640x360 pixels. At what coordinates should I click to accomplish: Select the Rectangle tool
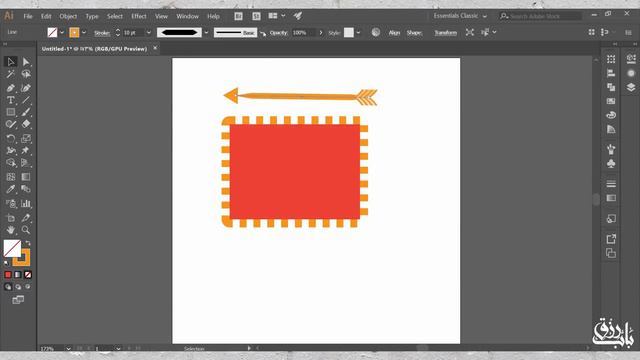[11, 112]
